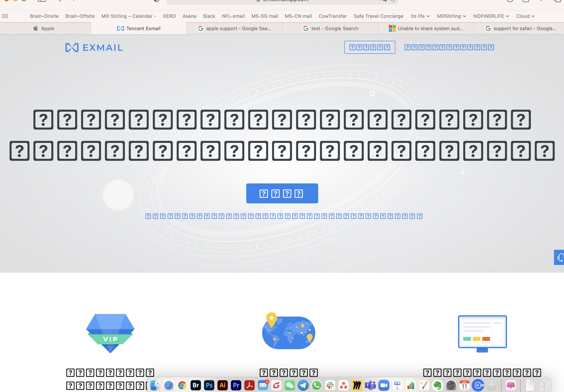Launch Safari from the dock
This screenshot has width=564, height=392.
click(x=169, y=385)
